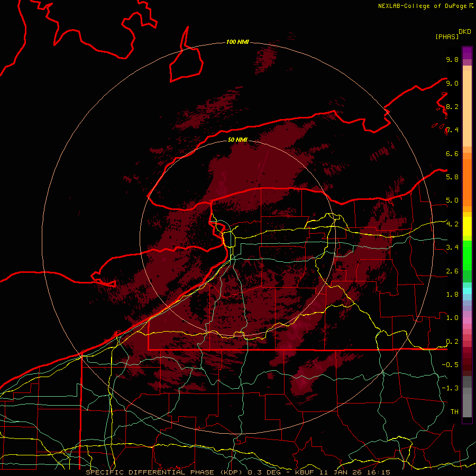The width and height of the screenshot is (476, 476).
Task: Click the -0.5 scale value label
Action: tap(450, 365)
